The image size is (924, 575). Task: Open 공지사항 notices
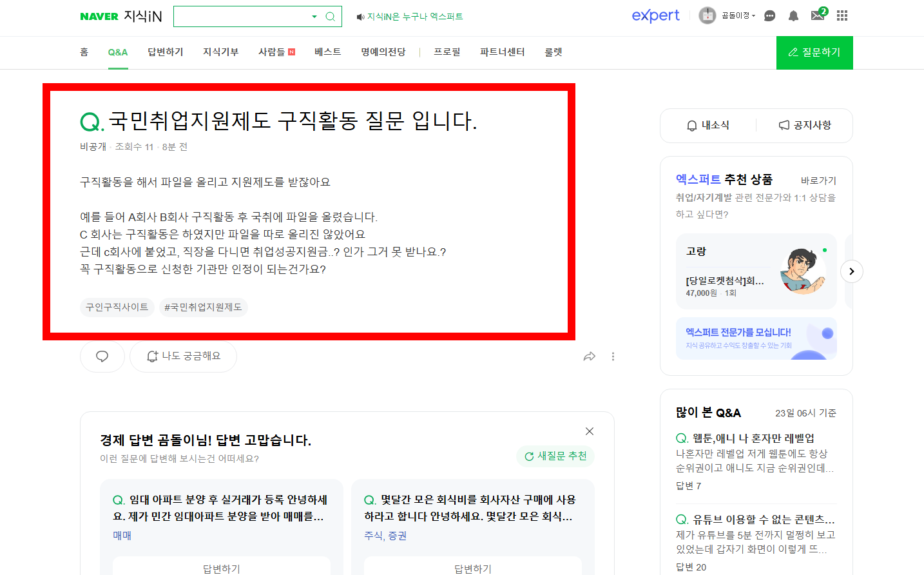805,125
